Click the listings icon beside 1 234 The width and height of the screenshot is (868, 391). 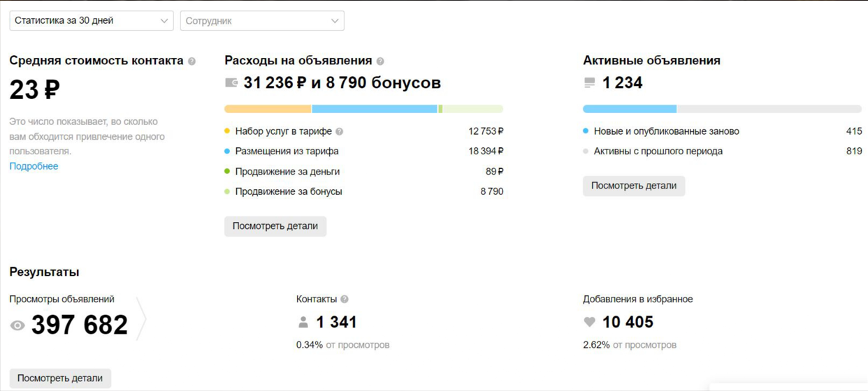click(x=590, y=83)
